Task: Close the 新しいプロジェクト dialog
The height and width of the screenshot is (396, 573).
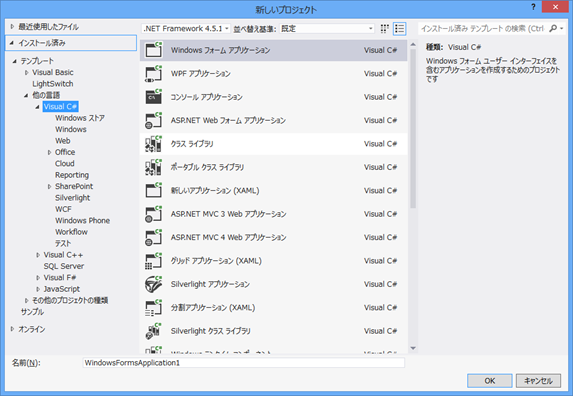Action: 555,7
